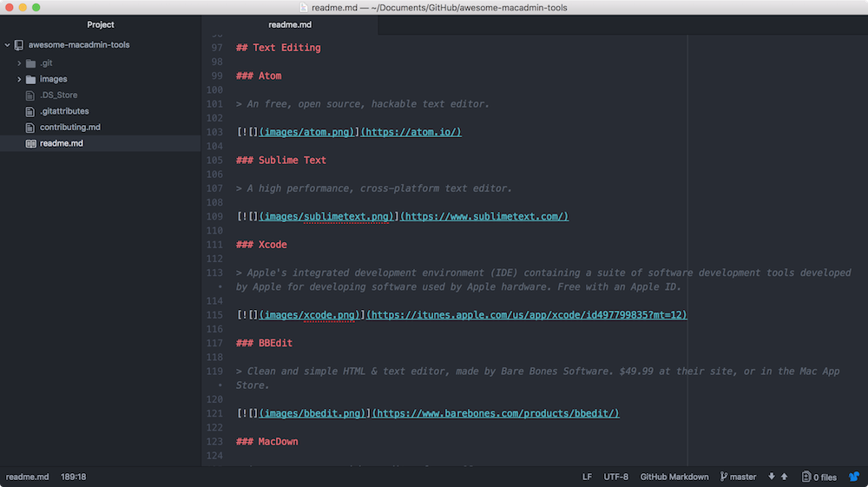Image resolution: width=868 pixels, height=487 pixels.
Task: Click the git push up-arrow icon
Action: click(x=785, y=477)
